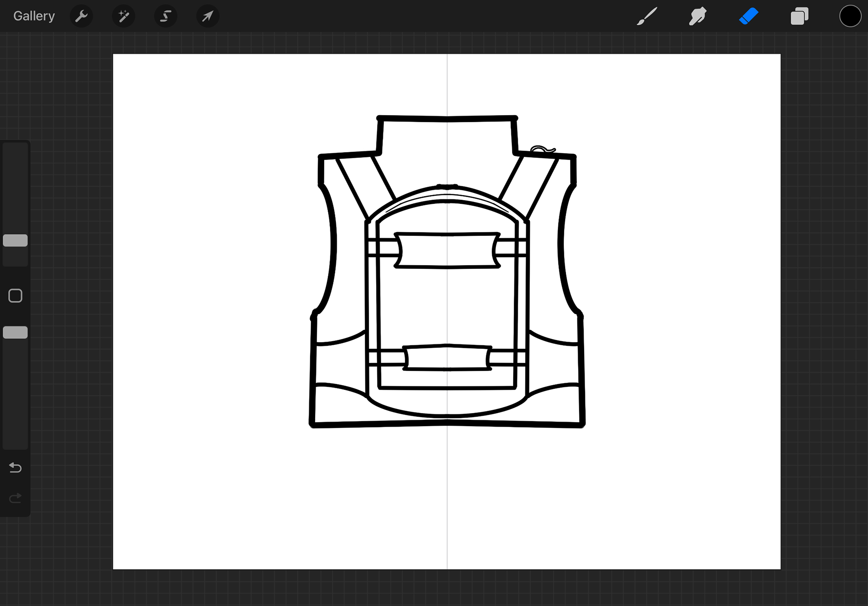Tap the square Modify button in sidebar
868x606 pixels.
point(15,296)
